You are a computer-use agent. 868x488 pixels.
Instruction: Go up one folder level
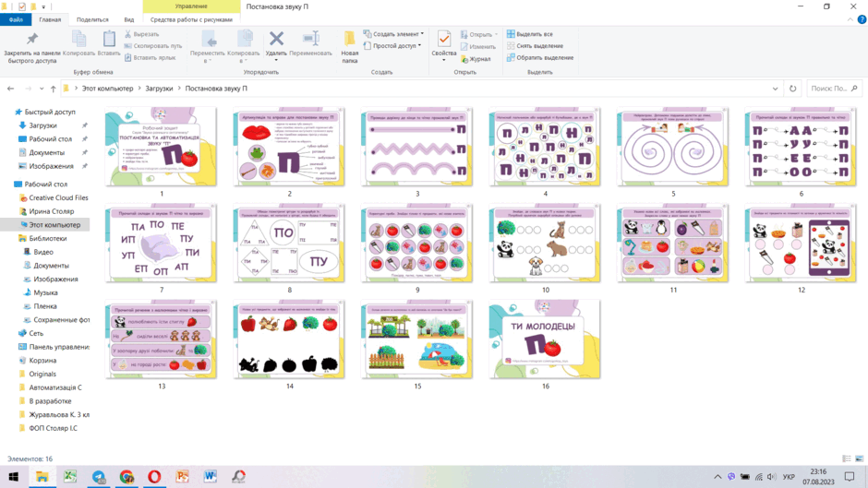54,89
